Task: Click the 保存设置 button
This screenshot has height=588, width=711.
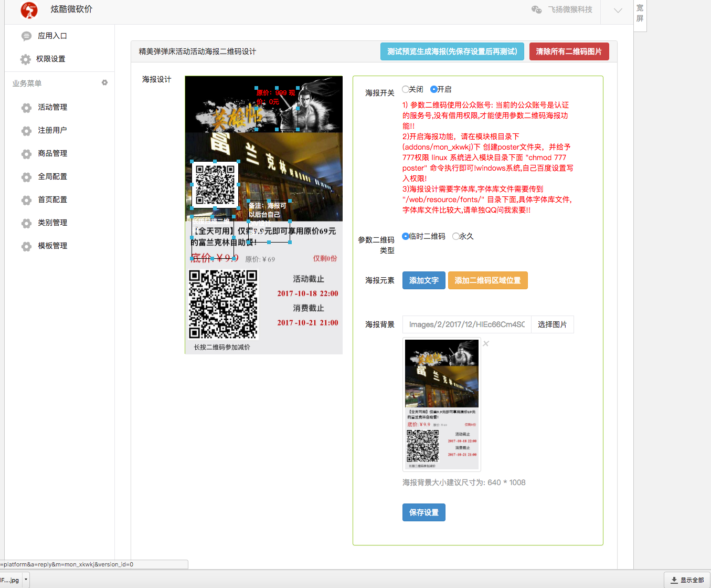Action: (424, 512)
